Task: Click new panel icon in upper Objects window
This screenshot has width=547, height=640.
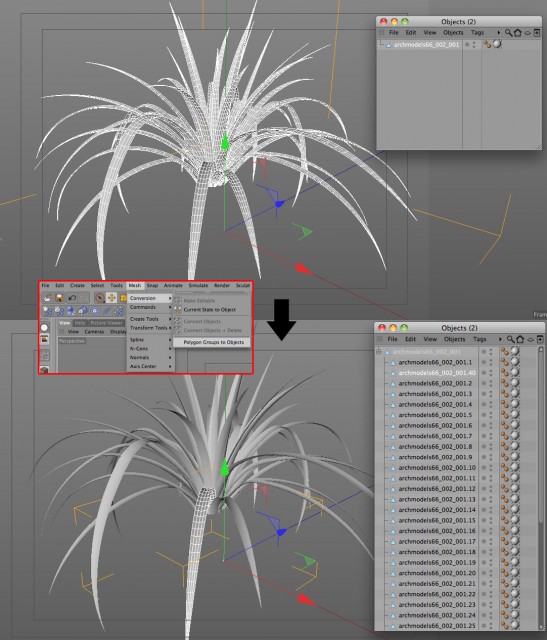Action: tap(537, 33)
